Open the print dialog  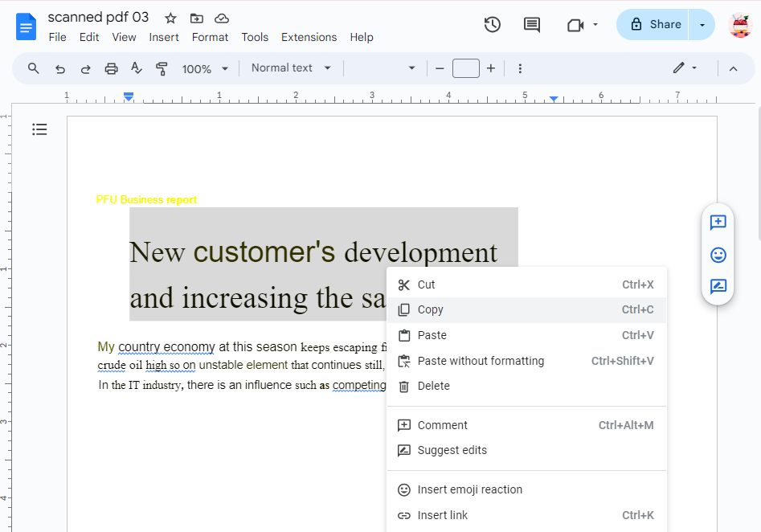coord(111,68)
